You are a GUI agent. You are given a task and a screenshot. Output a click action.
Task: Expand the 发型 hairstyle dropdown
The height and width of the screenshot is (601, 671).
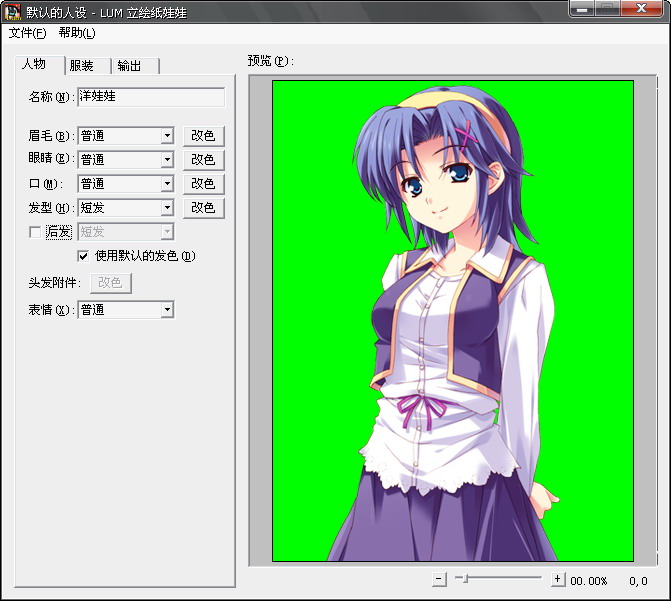click(167, 208)
